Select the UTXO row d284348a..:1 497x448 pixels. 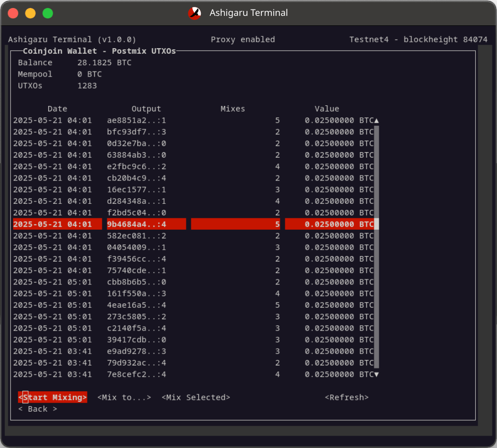coord(194,201)
